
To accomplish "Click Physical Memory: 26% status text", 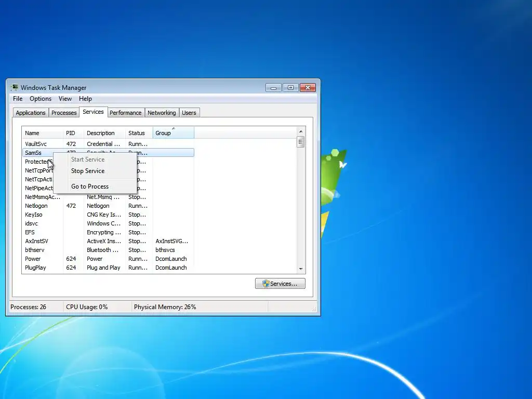I will 165,307.
